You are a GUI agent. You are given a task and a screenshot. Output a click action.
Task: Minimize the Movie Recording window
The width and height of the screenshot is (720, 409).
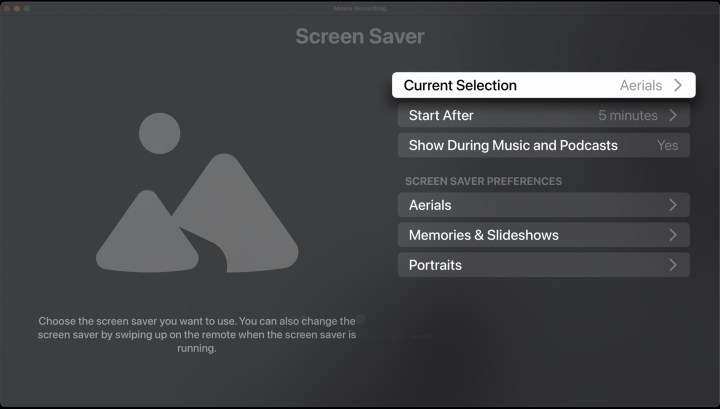[18, 8]
